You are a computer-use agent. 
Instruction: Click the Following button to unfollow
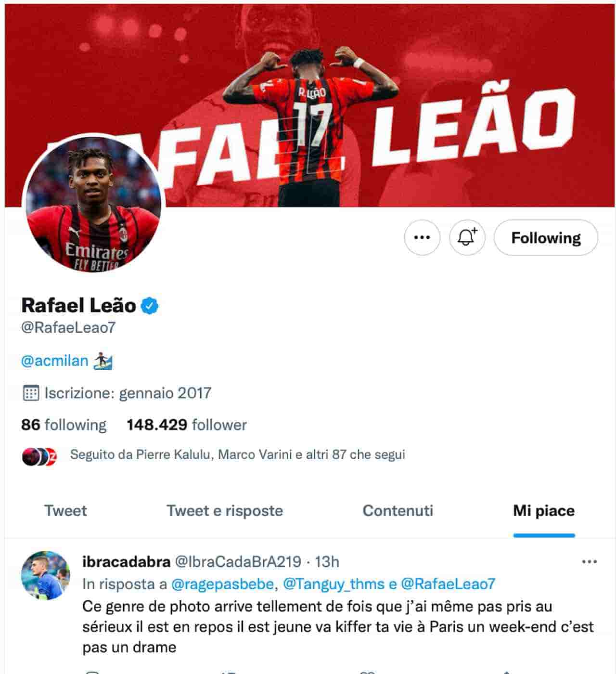tap(546, 237)
